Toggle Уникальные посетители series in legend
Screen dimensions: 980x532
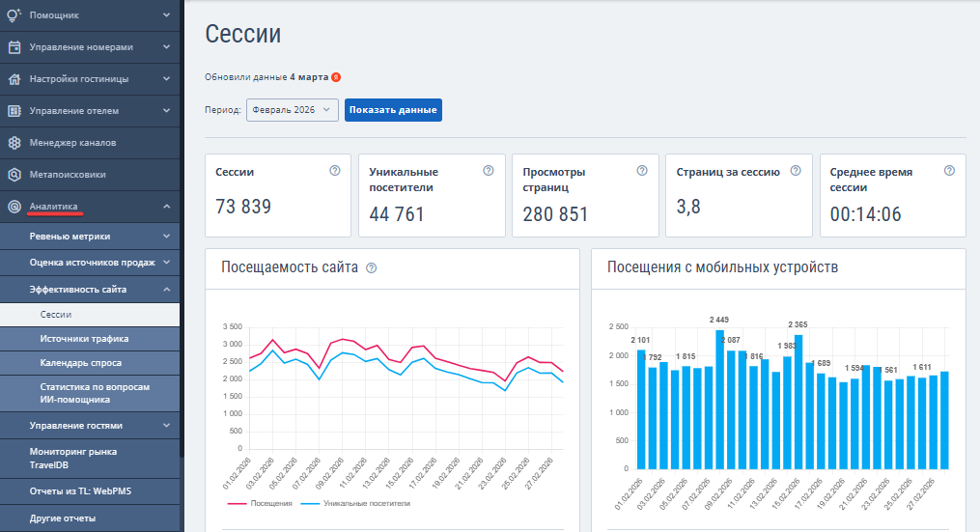click(x=355, y=503)
